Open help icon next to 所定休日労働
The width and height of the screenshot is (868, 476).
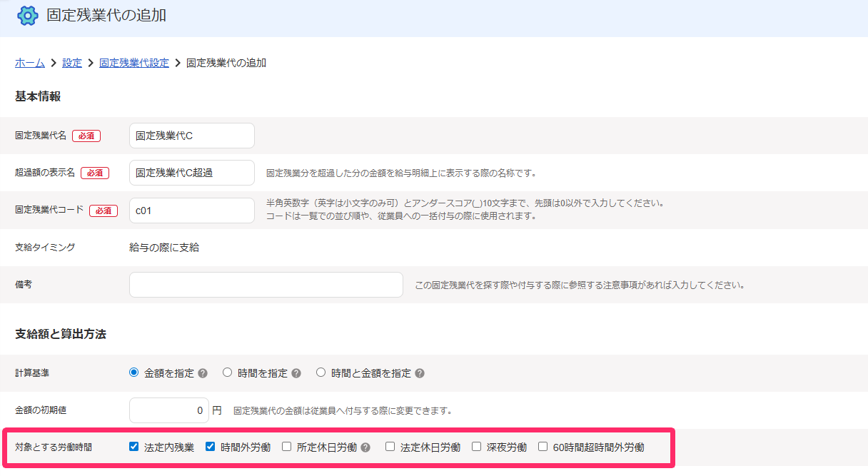click(x=365, y=448)
